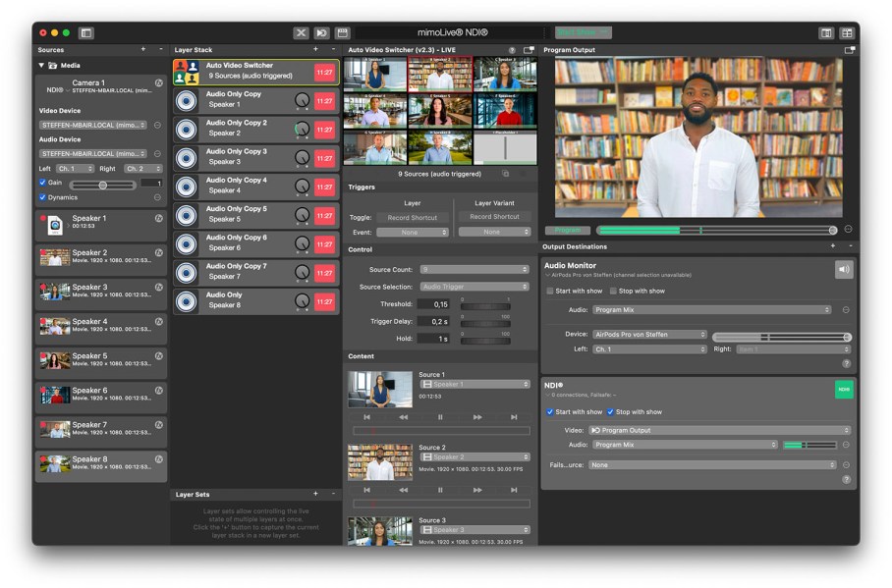892x588 pixels.
Task: Open NDI Video Program Output dropdown
Action: point(720,431)
